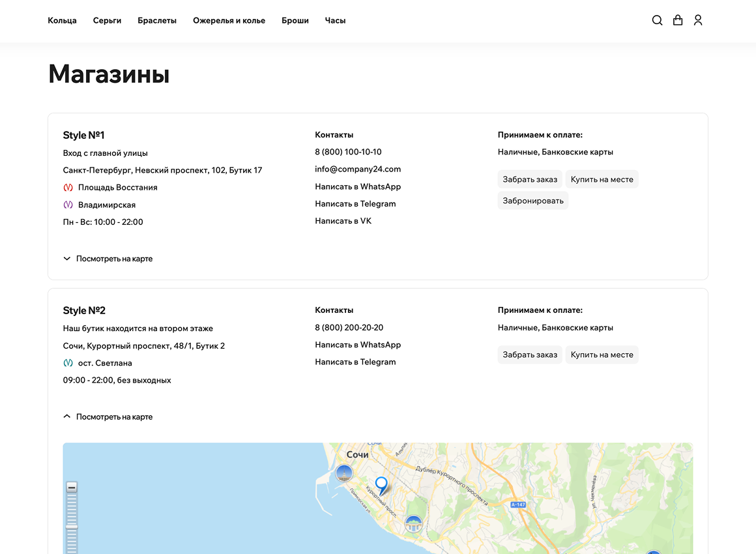Call phone number 8 (800) 200-20-20
Screen dimensions: 756x554
[349, 328]
